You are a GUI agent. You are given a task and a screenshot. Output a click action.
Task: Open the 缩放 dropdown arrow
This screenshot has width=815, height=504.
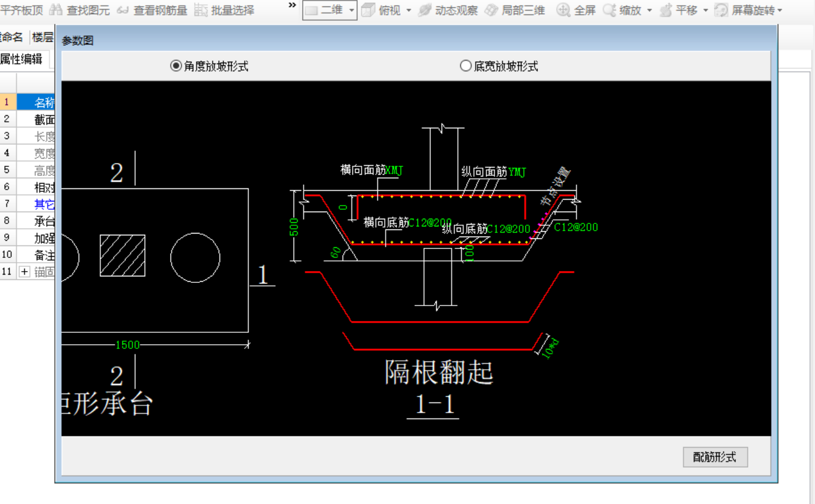click(x=649, y=11)
